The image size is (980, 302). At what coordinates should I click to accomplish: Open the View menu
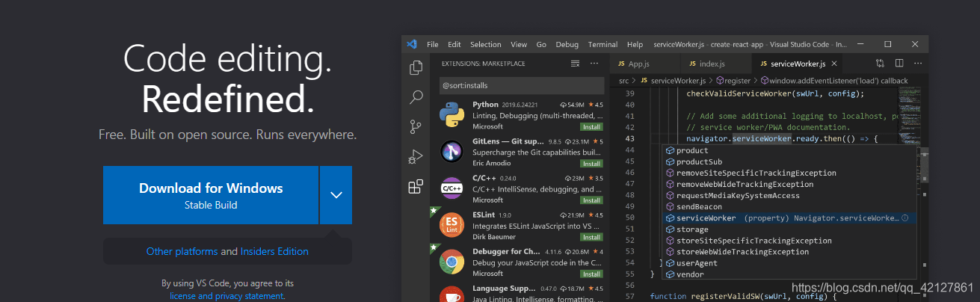point(519,44)
